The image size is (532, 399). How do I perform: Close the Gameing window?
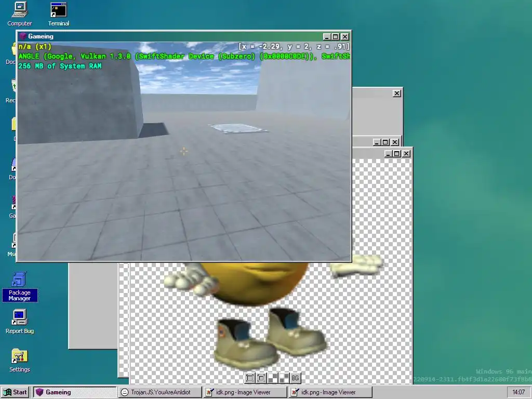345,37
